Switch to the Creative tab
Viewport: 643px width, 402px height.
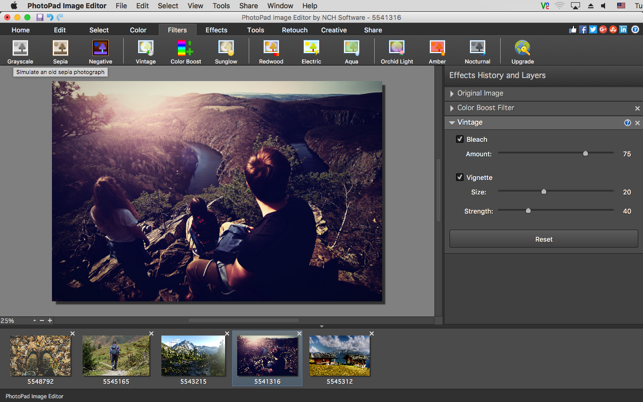(x=334, y=30)
